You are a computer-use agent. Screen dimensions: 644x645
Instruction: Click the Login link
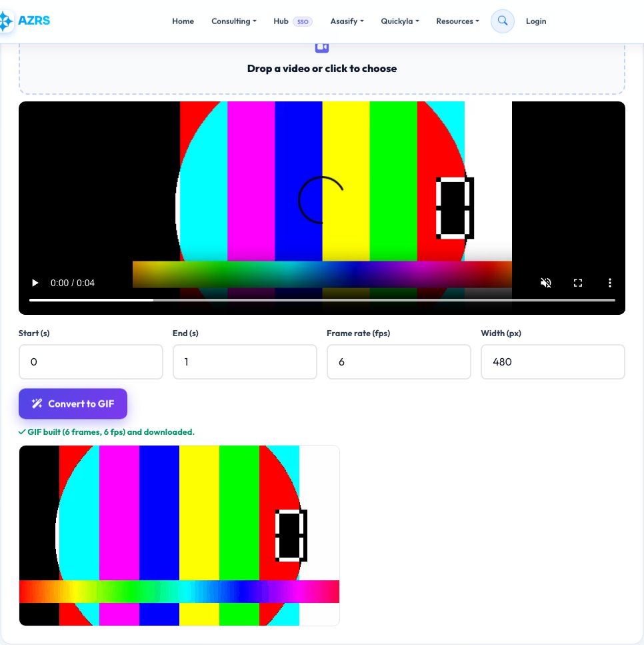tap(536, 21)
